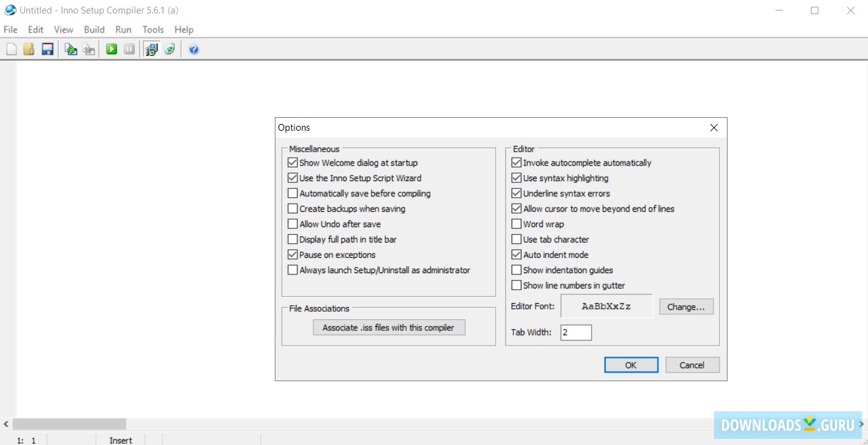Click the Compile script toolbar icon

click(71, 49)
